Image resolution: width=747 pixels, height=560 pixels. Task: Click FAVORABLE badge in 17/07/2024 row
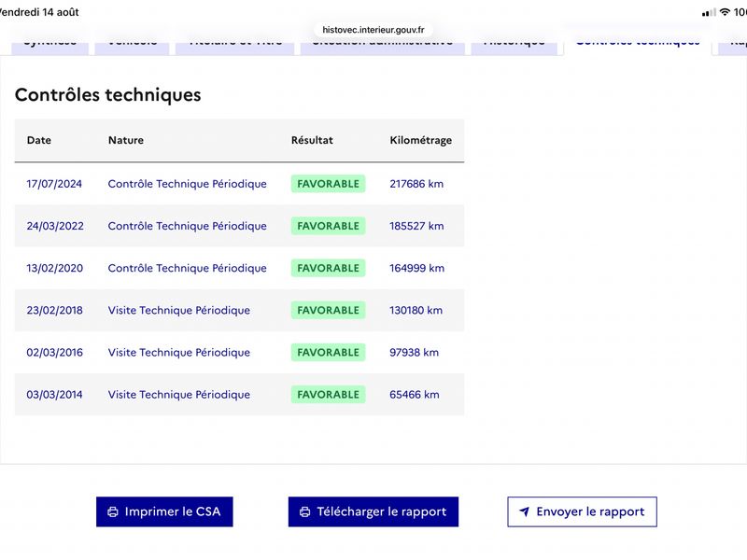(x=329, y=184)
